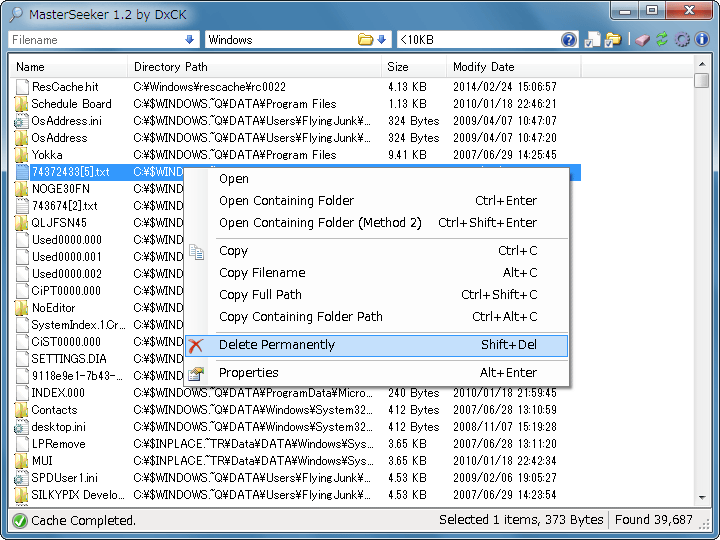Click the pink eraser clear icon

point(642,40)
